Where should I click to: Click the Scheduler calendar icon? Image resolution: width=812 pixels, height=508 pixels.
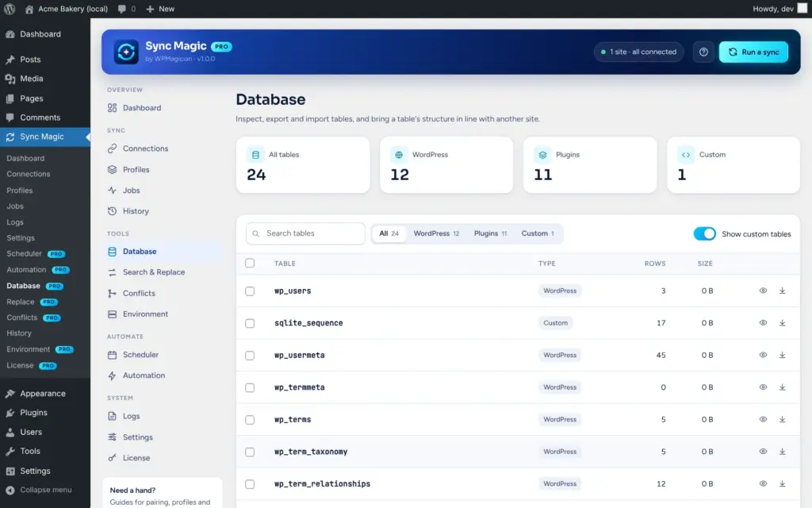tap(112, 355)
